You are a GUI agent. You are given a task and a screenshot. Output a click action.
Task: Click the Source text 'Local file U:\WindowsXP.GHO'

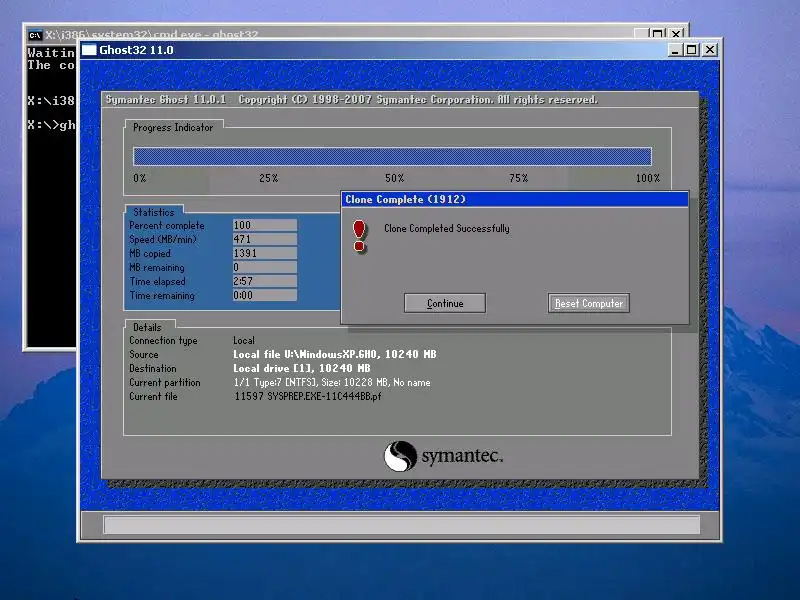tap(305, 354)
